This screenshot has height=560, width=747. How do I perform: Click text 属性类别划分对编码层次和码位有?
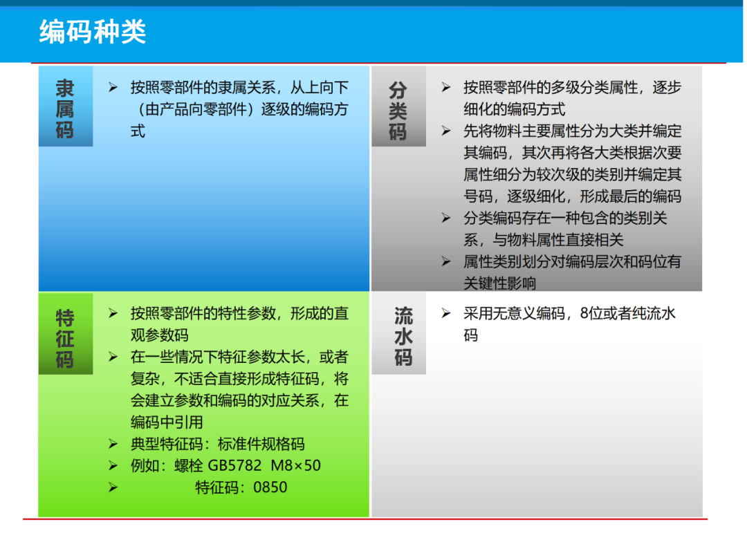[x=572, y=262]
